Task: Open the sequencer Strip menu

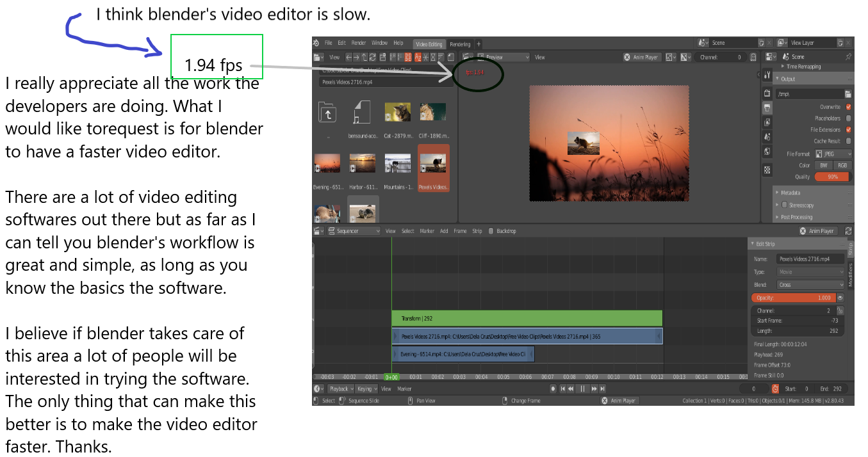Action: (477, 231)
